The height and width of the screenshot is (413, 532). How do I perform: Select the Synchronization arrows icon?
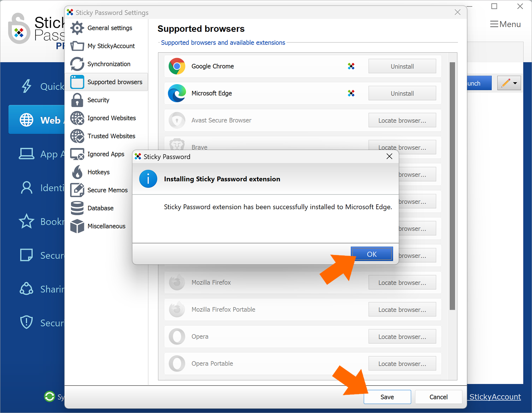77,64
